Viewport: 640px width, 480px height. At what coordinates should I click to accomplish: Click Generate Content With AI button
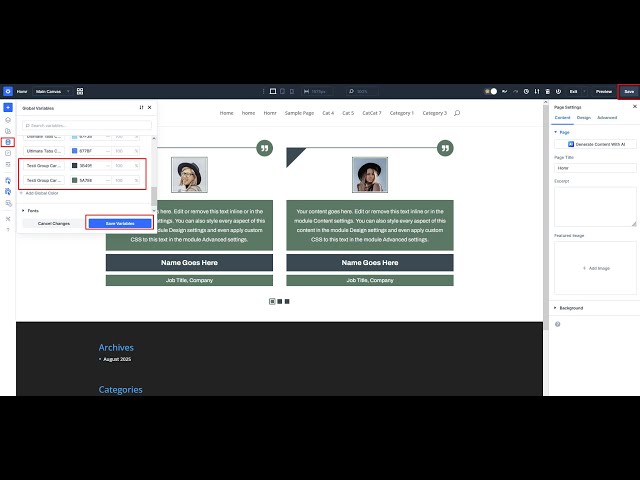coord(596,144)
